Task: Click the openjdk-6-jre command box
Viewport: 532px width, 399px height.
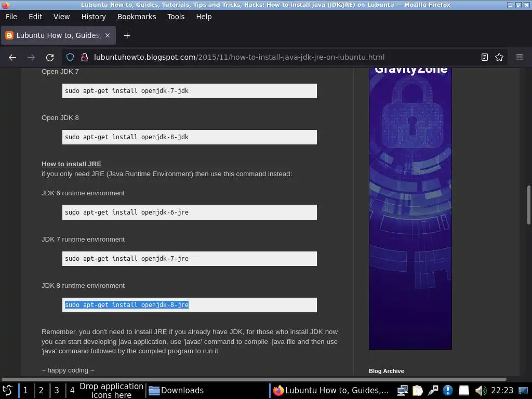Action: pyautogui.click(x=189, y=212)
